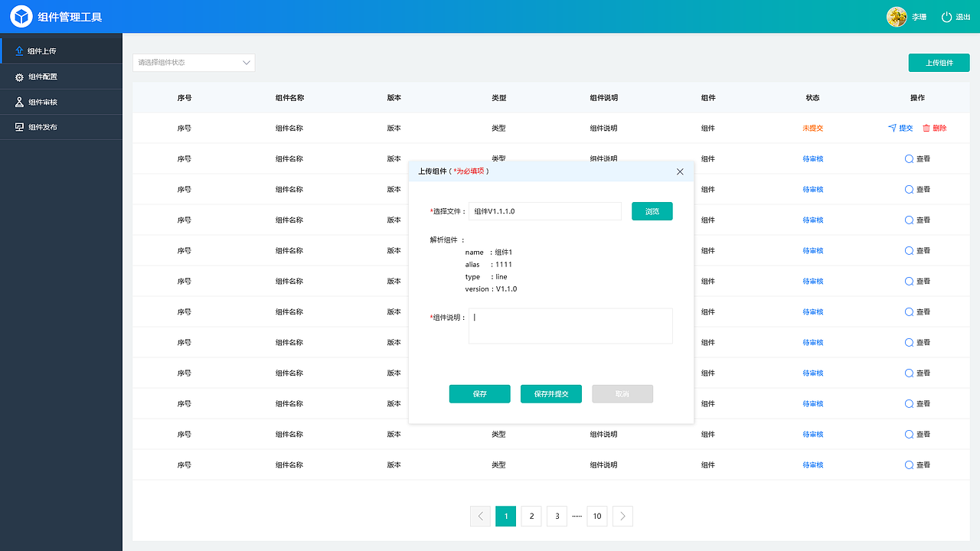Go to previous page with left arrow

(480, 516)
